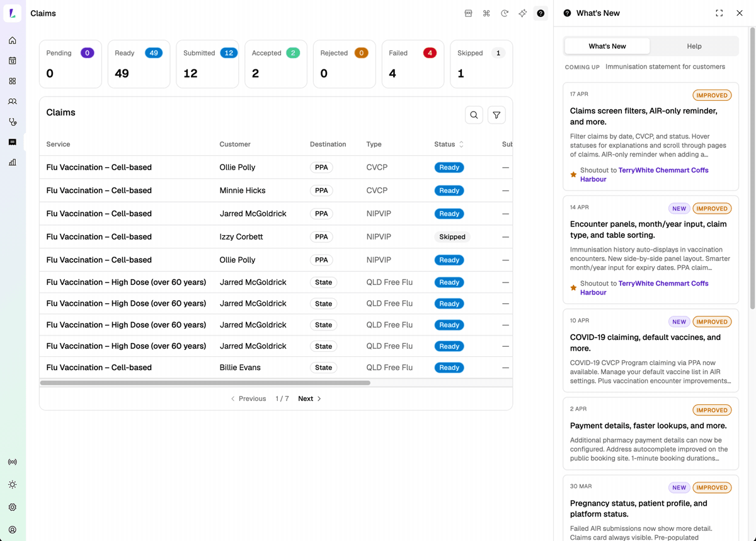Open the 17 Apr Claims screen filters update
Viewport: 756px width, 541px height.
click(x=651, y=136)
